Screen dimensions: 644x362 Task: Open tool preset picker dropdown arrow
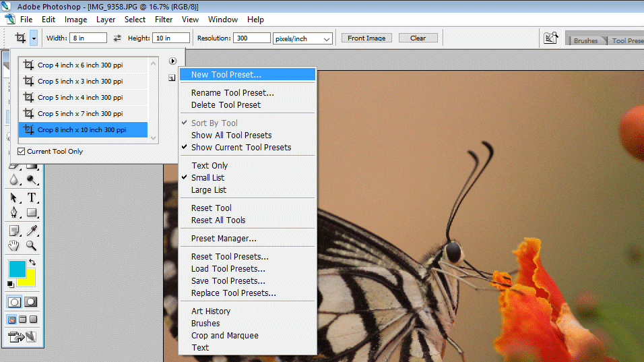[x=34, y=38]
